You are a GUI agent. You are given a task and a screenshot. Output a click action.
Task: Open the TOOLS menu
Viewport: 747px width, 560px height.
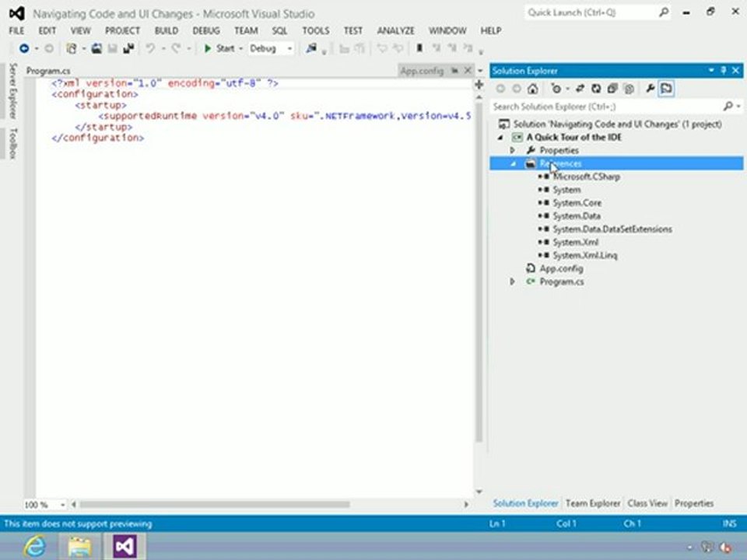point(315,30)
